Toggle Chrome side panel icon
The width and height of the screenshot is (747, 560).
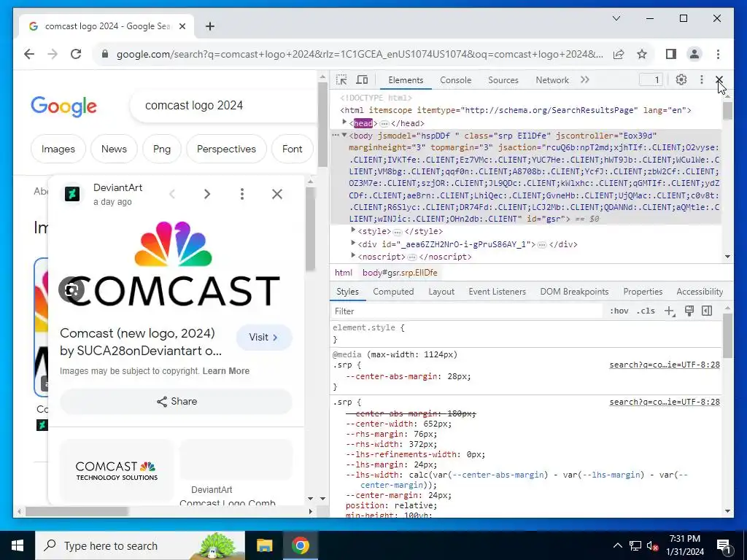coord(671,54)
